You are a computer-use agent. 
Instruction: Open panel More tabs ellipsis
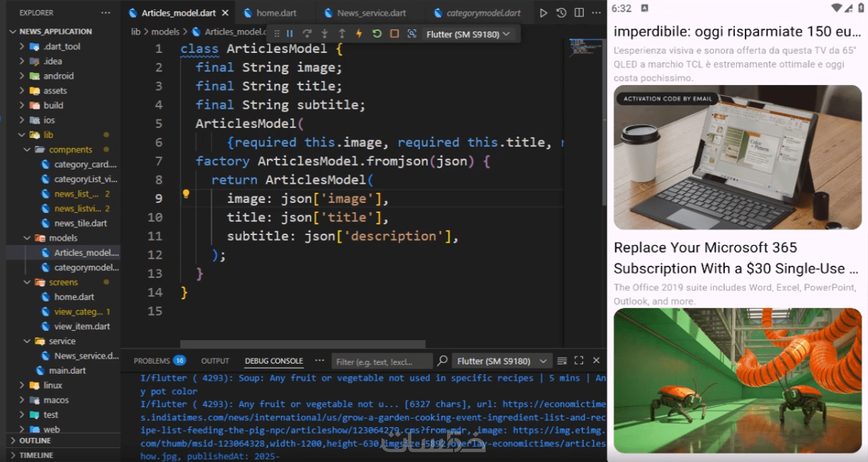click(x=319, y=361)
